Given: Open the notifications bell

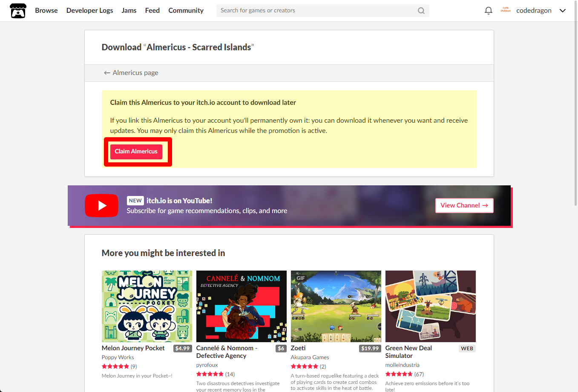Looking at the screenshot, I should (x=489, y=11).
